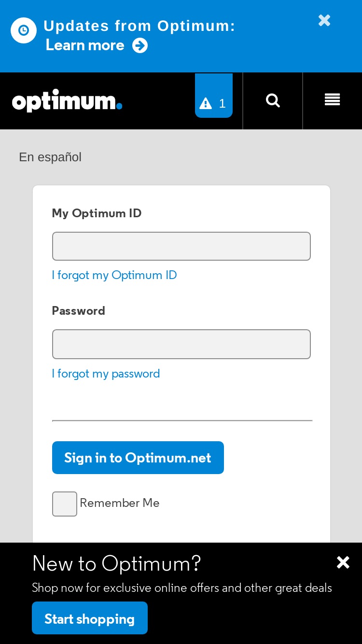The height and width of the screenshot is (644, 362).
Task: Open search with the magnifying glass icon
Action: [x=273, y=100]
